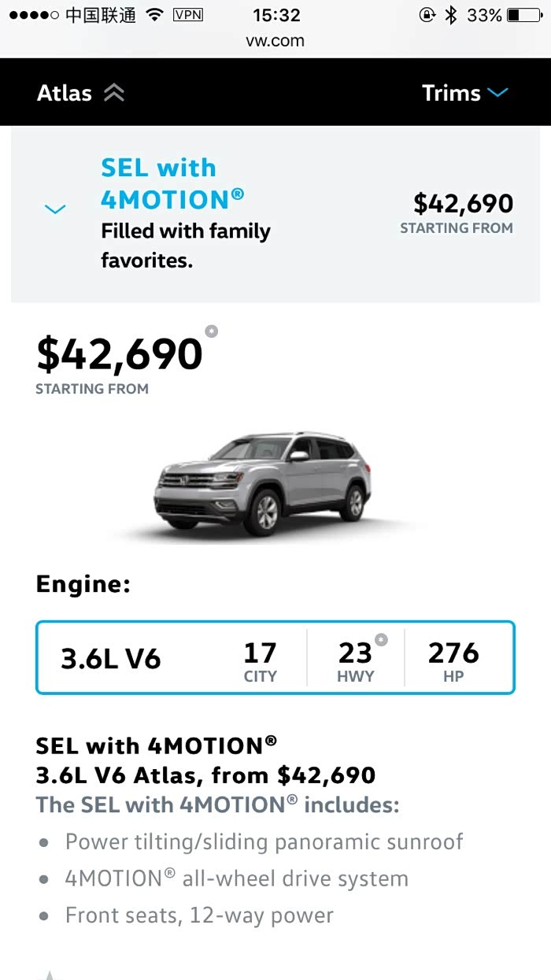Tap the 15:32 clock in status bar
The image size is (551, 980).
coord(276,15)
